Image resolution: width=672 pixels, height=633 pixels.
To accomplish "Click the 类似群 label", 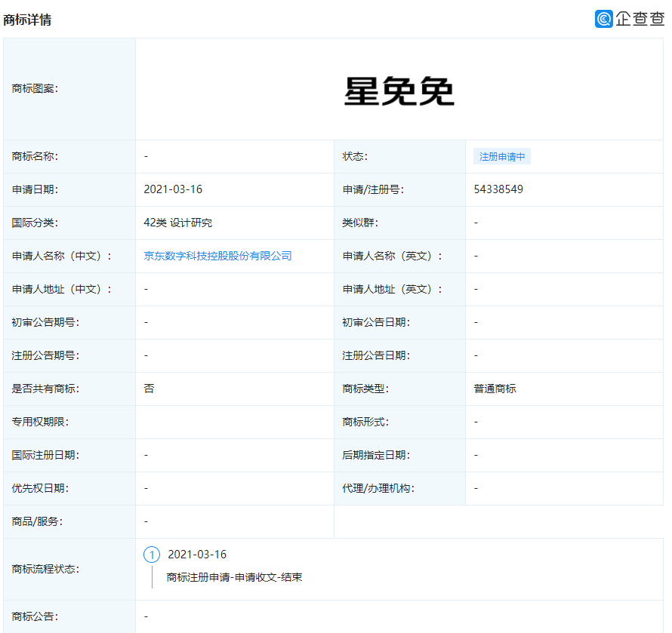I will [x=360, y=223].
